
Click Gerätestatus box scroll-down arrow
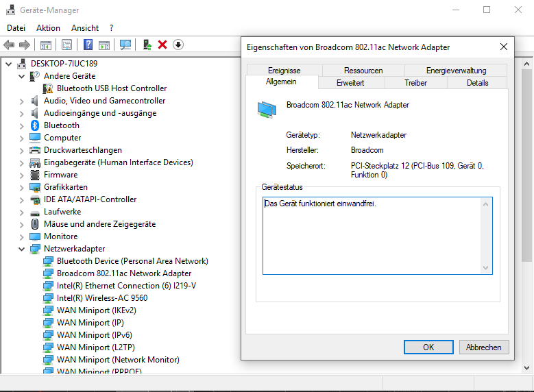[485, 268]
